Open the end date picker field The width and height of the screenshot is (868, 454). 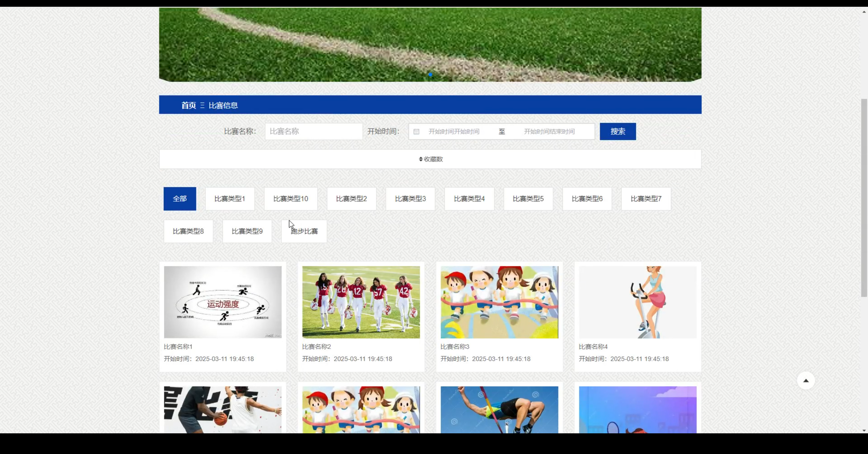[x=549, y=131]
